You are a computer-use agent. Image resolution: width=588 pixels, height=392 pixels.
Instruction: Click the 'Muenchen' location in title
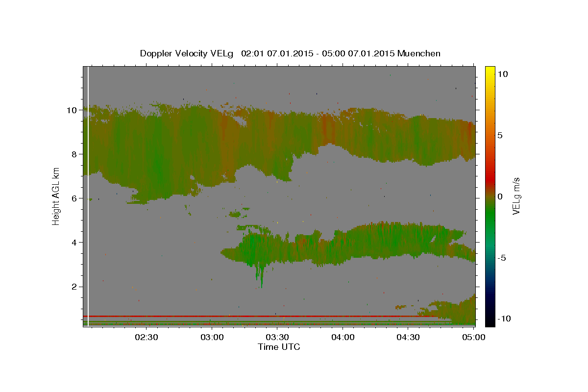tap(419, 53)
